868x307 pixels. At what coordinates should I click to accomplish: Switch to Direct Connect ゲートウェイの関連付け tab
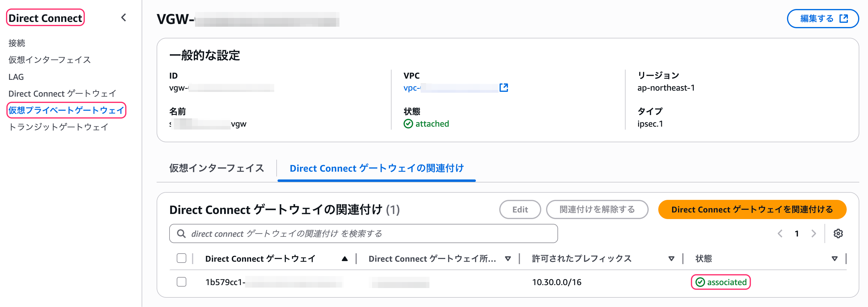coord(377,168)
